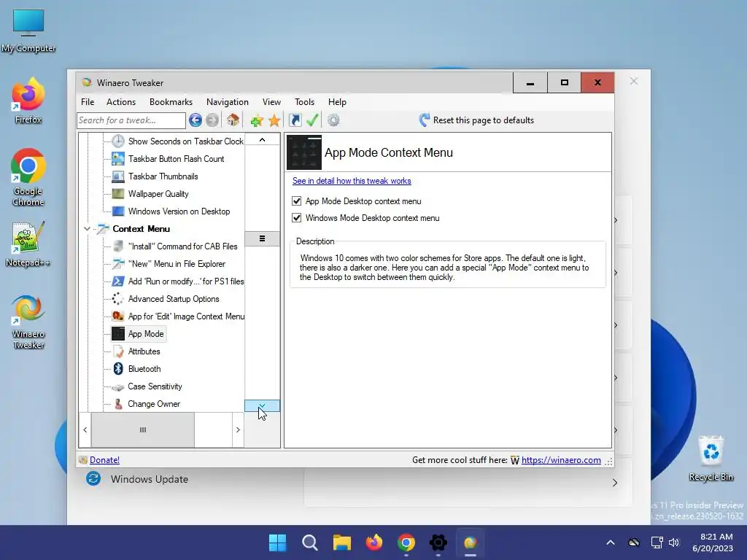Click the Advanced Startup Options spinner icon

click(x=118, y=298)
